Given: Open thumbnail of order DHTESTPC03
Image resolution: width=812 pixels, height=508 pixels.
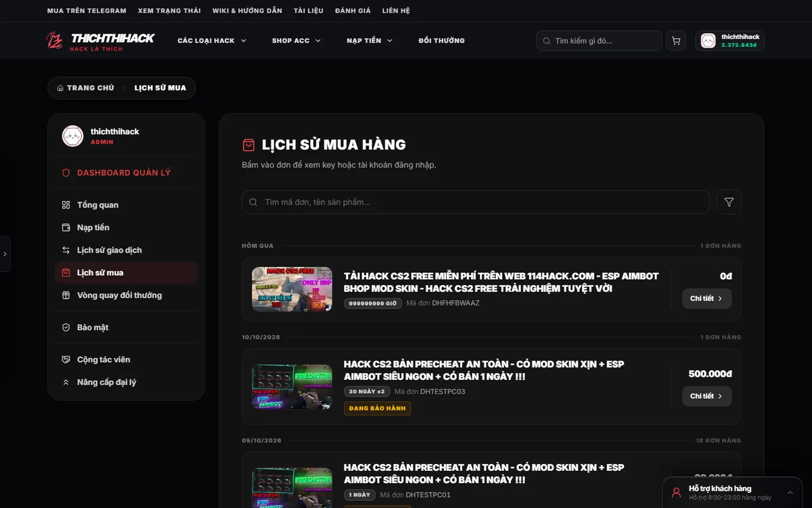Looking at the screenshot, I should 292,387.
